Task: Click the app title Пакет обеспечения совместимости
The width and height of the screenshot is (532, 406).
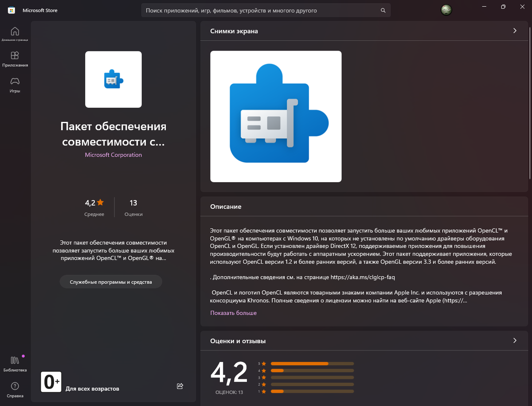Action: [113, 134]
